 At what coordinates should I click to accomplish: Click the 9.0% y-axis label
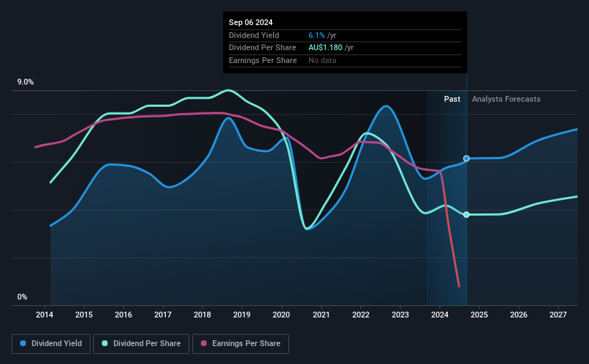point(25,82)
